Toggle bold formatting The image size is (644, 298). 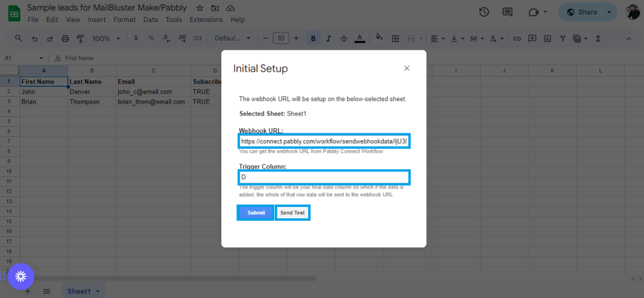coord(313,38)
